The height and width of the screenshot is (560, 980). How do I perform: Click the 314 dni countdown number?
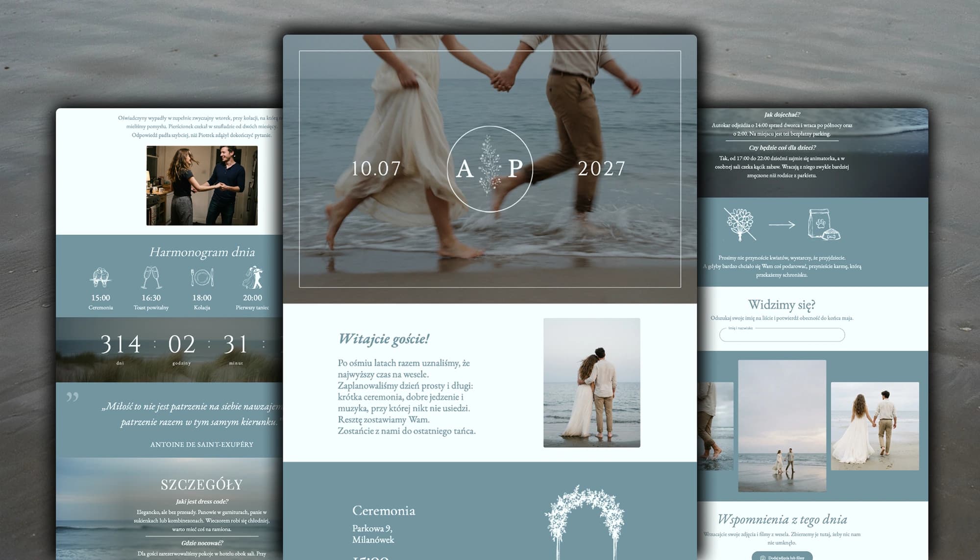point(121,344)
